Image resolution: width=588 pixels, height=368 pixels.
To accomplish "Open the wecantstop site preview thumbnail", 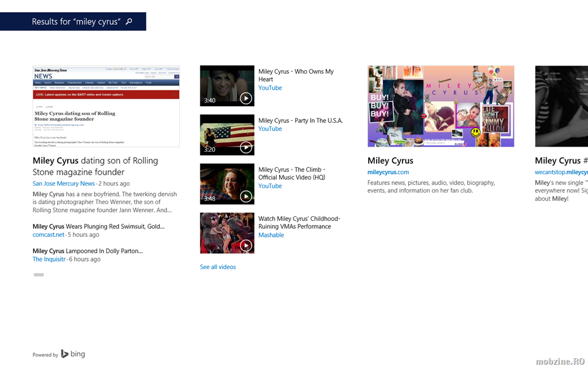I will 562,106.
